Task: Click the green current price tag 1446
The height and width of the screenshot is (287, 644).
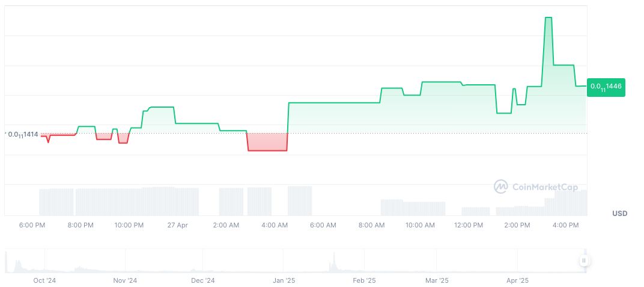Action: [x=606, y=87]
